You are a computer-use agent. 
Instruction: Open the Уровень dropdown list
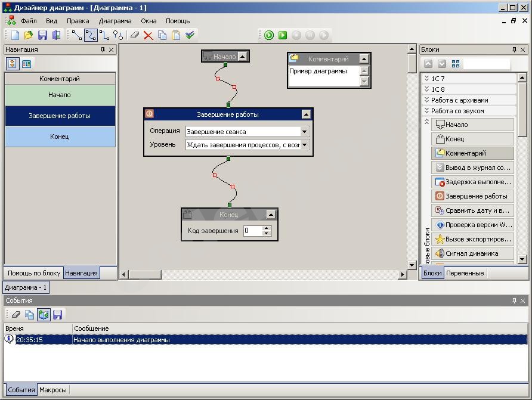coord(304,145)
